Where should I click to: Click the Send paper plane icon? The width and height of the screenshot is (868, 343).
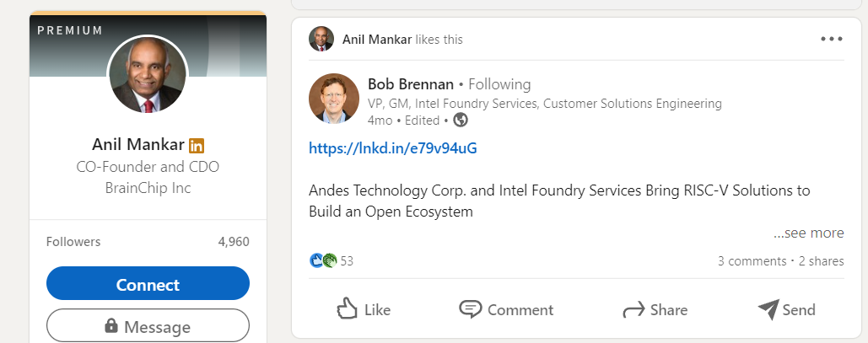coord(767,309)
